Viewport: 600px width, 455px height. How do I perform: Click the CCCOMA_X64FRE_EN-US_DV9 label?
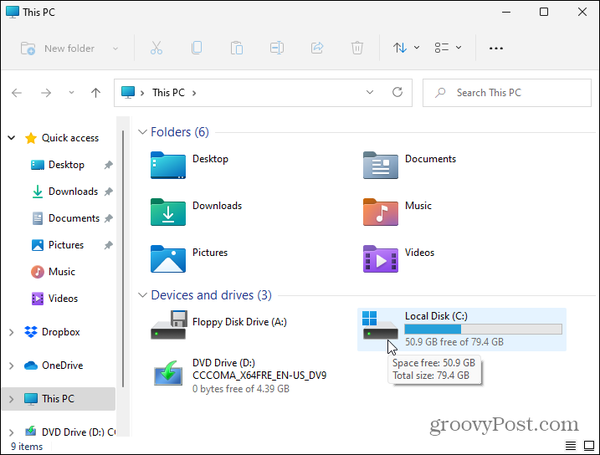(x=259, y=375)
